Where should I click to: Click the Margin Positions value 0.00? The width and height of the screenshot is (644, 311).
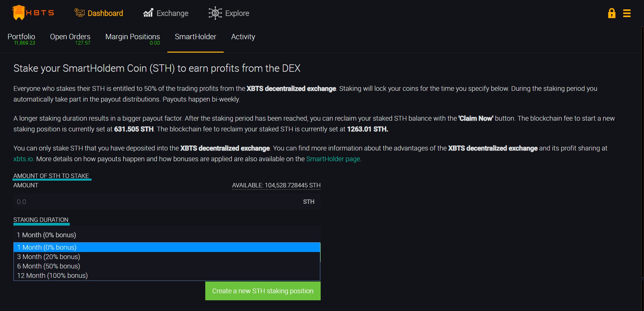point(155,43)
